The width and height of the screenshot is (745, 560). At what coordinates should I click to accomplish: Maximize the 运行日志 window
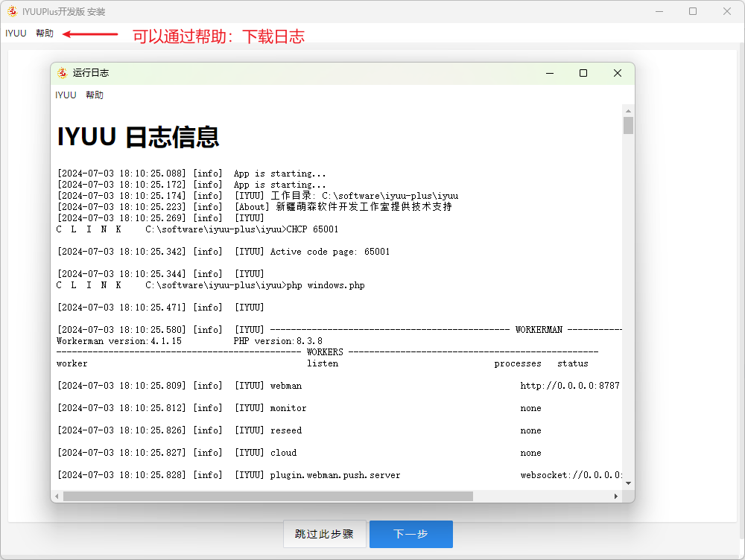pos(583,73)
